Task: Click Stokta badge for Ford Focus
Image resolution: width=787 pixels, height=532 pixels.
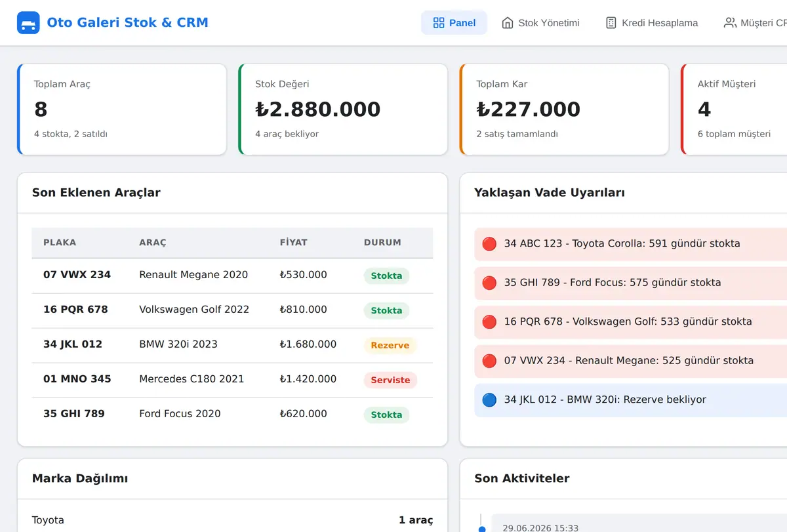Action: click(386, 415)
